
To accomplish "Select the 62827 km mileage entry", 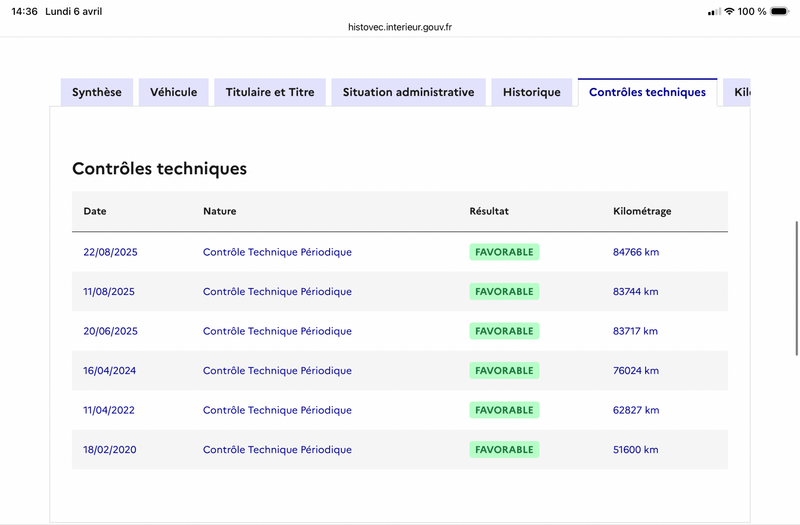I will [x=635, y=410].
